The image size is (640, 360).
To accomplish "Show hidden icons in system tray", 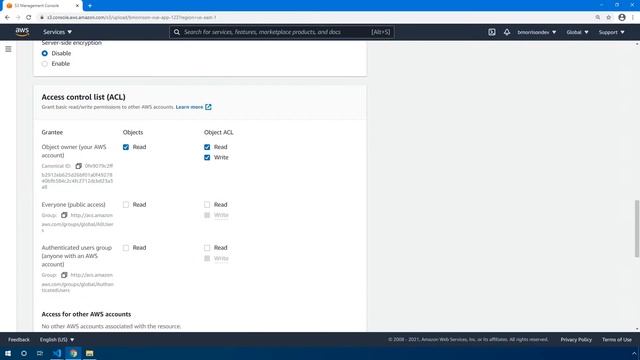I will tap(634, 353).
